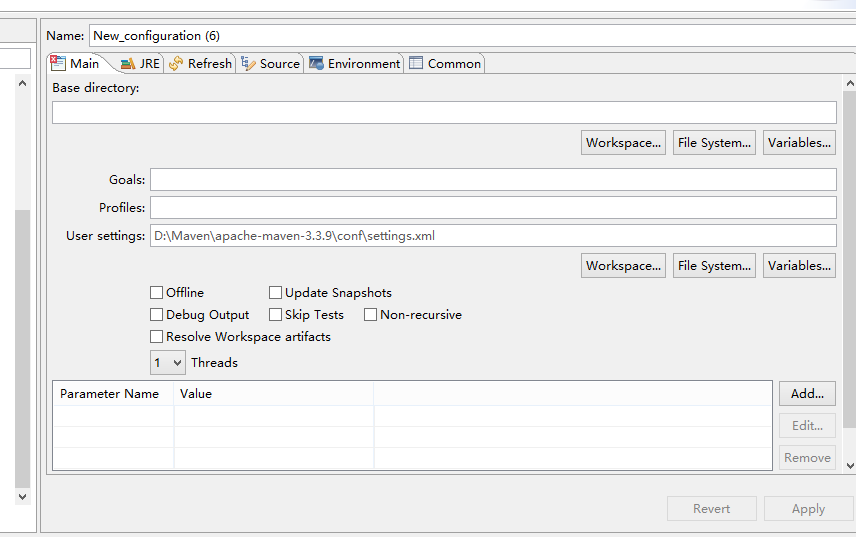Toggle the Skip Tests checkbox
This screenshot has width=856, height=537.
click(276, 314)
